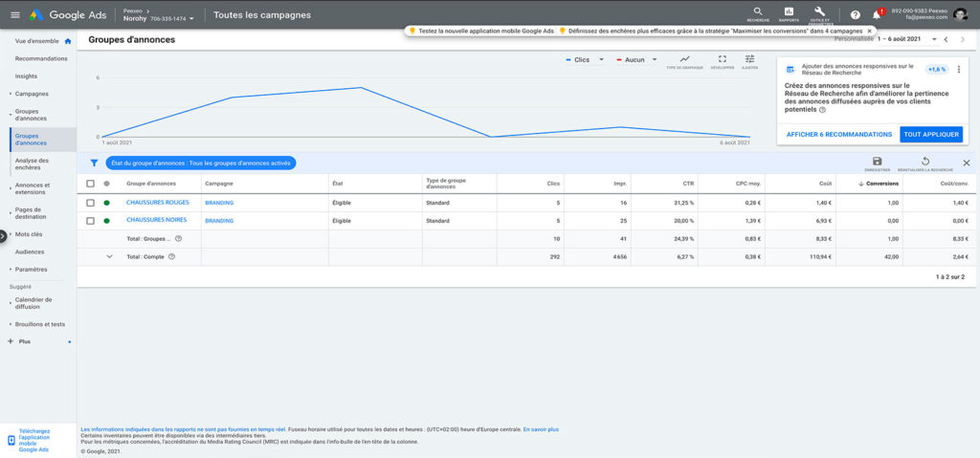
Task: Click help icon in recommendation card text
Action: 822,109
